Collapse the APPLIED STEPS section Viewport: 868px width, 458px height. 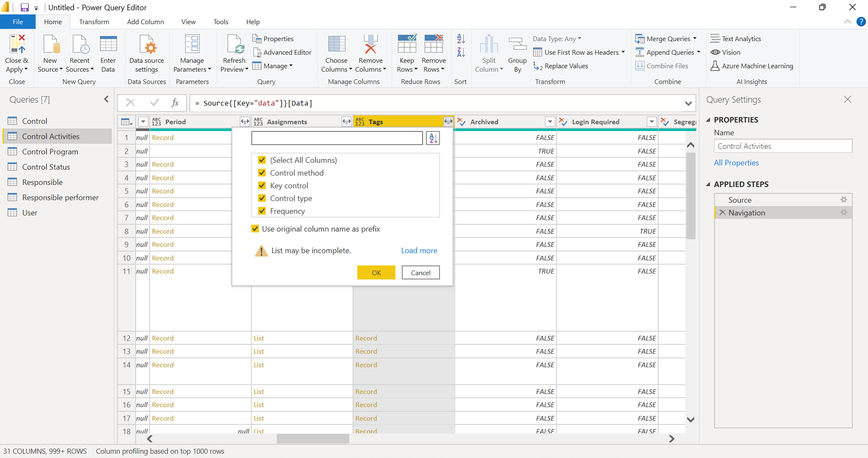click(708, 184)
